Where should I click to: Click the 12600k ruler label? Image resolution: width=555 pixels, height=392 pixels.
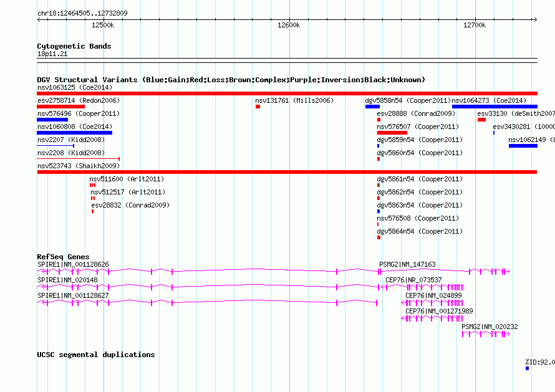coord(289,25)
